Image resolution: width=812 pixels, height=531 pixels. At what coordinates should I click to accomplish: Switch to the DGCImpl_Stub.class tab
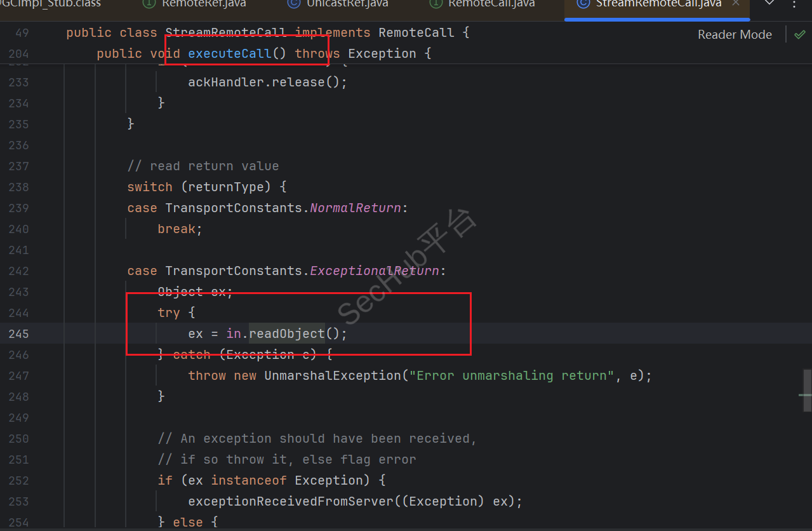(x=50, y=4)
